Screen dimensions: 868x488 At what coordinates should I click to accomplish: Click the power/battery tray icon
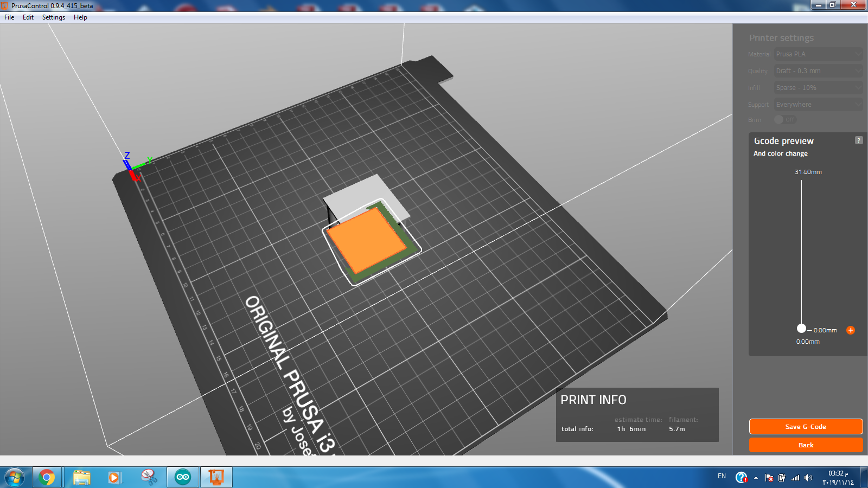click(782, 478)
